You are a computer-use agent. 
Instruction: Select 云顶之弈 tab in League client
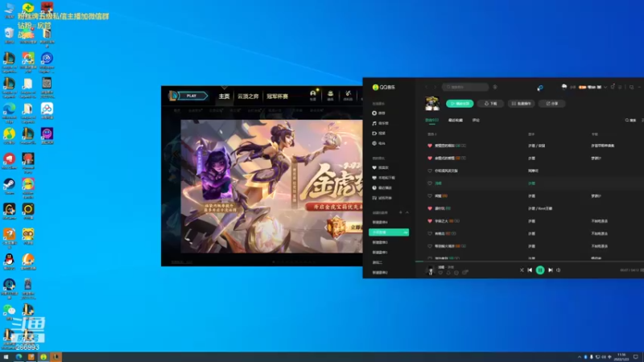tap(248, 96)
